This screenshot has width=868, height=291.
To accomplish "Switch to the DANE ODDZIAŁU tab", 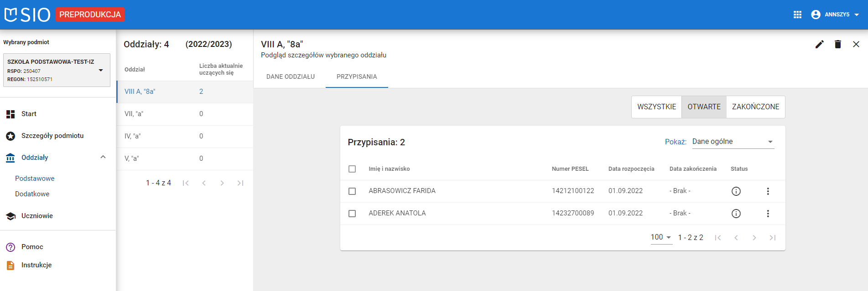I will click(x=291, y=77).
